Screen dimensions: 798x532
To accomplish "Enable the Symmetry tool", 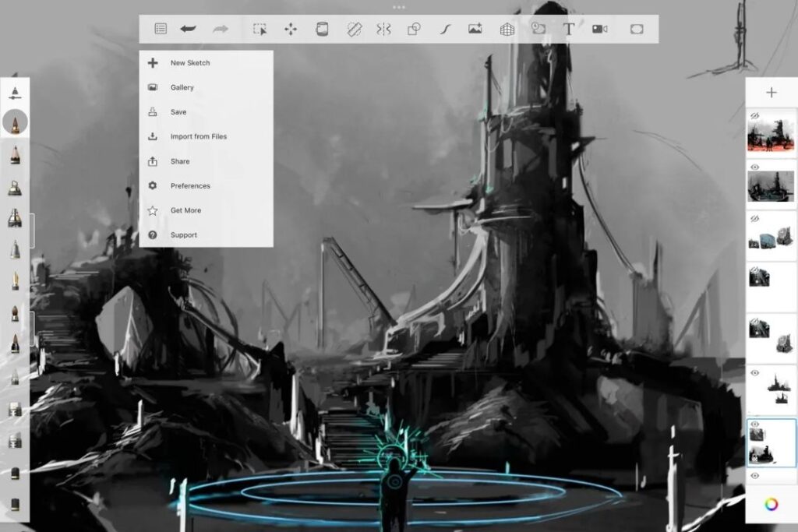I will point(383,29).
